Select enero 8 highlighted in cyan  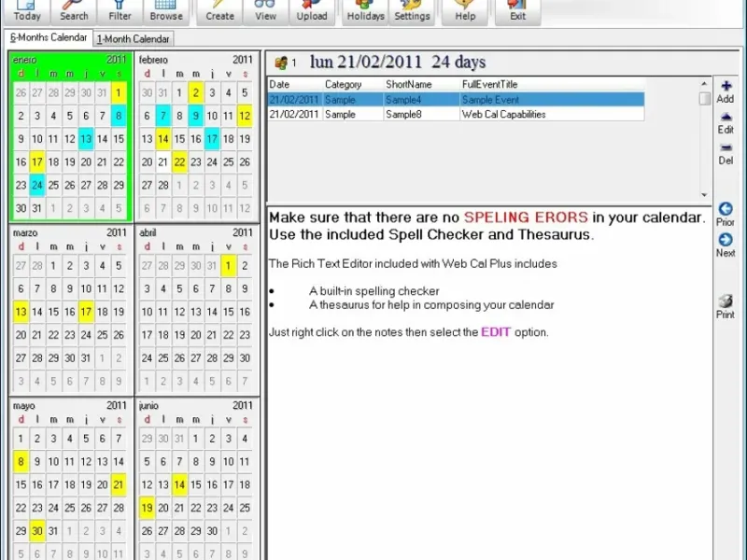pos(119,116)
